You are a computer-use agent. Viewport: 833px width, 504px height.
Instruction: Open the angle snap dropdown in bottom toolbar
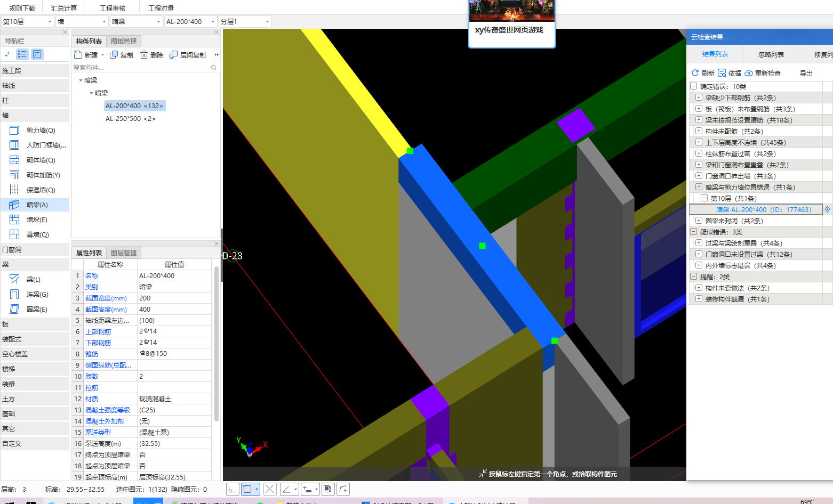click(x=295, y=489)
